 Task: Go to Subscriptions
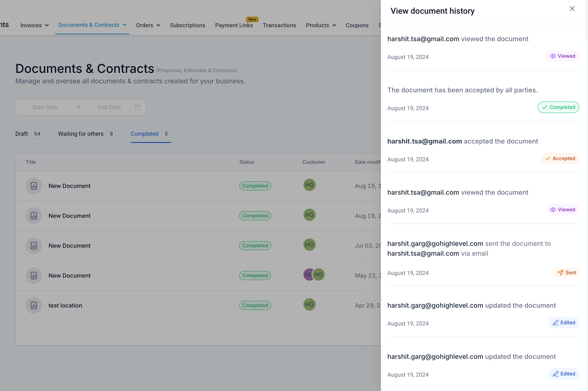[187, 25]
